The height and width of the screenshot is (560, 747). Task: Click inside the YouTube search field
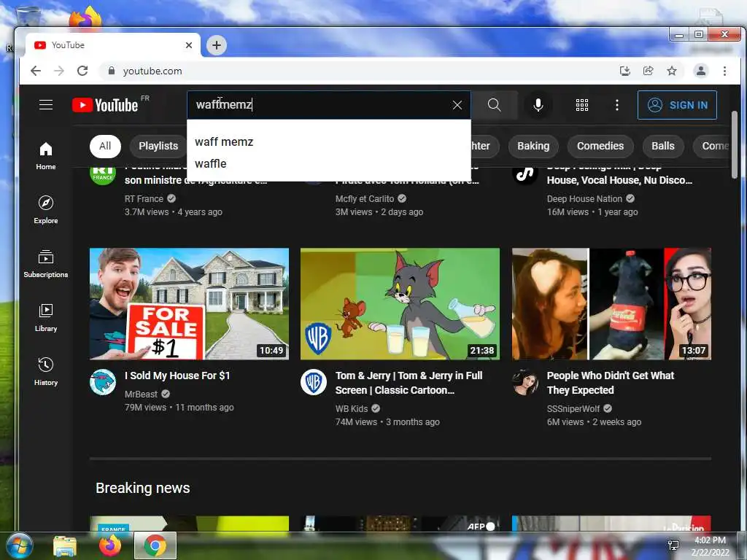click(320, 105)
